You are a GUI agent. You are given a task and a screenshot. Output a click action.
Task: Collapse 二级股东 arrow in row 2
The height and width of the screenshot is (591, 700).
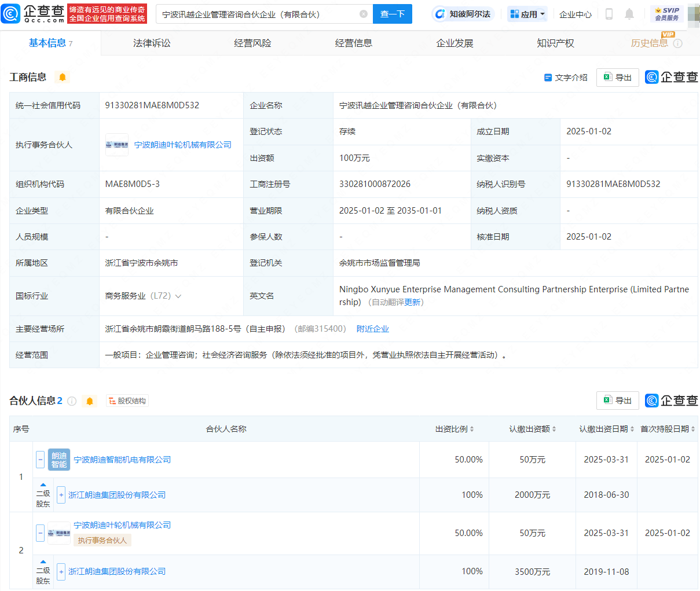[43, 561]
